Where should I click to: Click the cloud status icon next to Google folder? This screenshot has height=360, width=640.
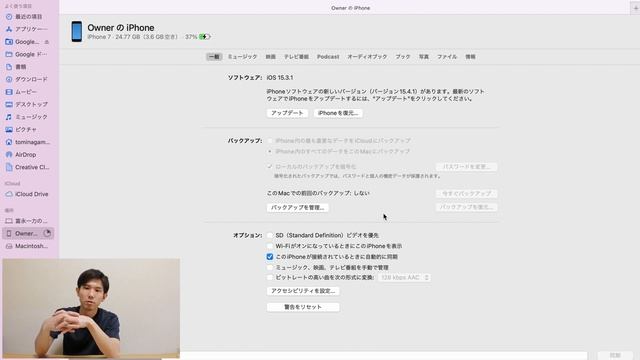(x=47, y=42)
